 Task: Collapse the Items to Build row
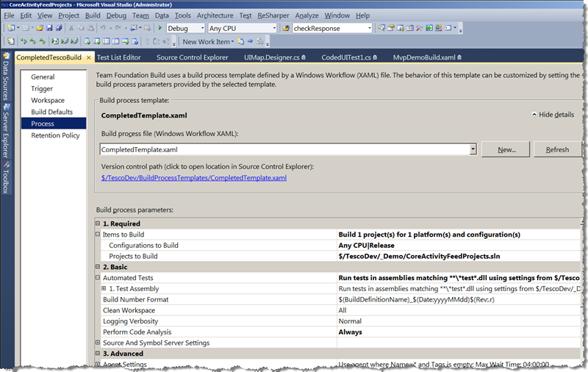pyautogui.click(x=98, y=235)
